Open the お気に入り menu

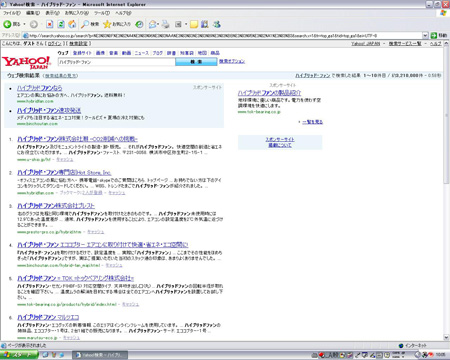tap(77, 13)
